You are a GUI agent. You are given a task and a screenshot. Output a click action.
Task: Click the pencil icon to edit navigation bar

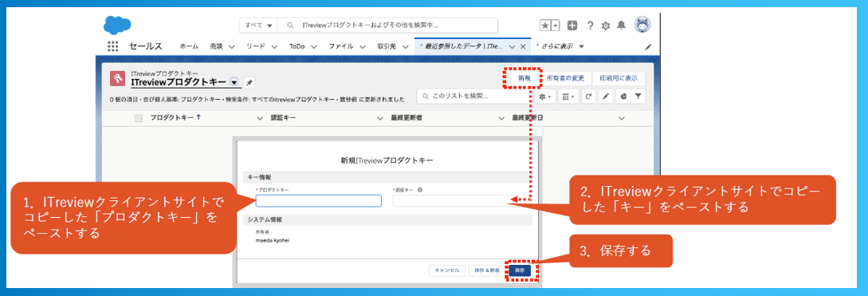coord(649,47)
